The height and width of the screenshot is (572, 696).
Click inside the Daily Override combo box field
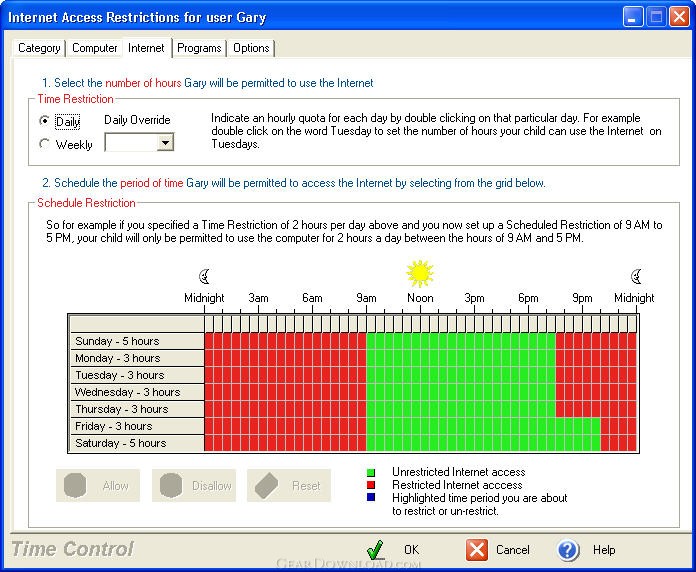(131, 142)
